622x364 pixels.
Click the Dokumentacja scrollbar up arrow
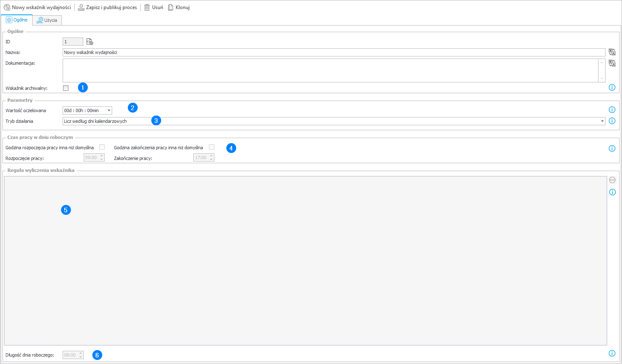[602, 63]
